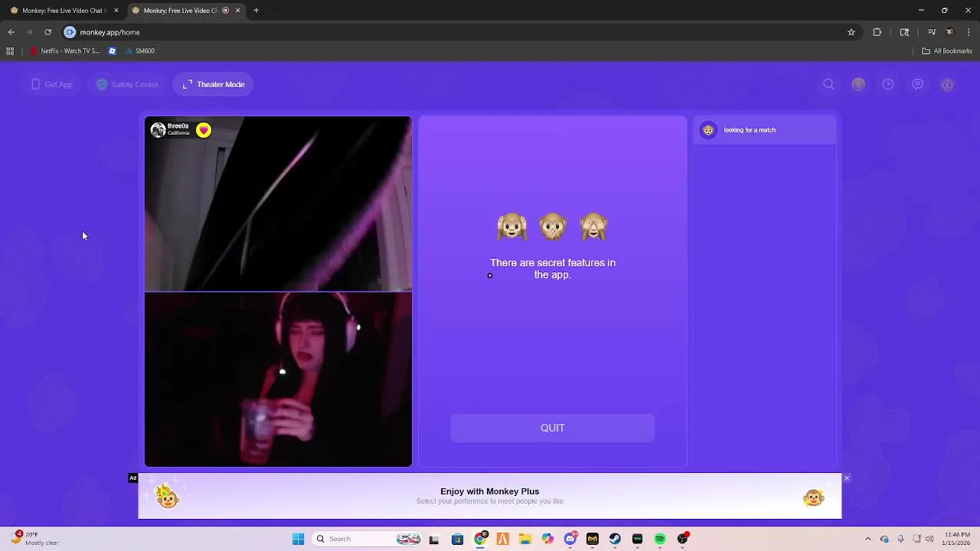
Task: Click the 'looking for a match' status text
Action: (750, 130)
